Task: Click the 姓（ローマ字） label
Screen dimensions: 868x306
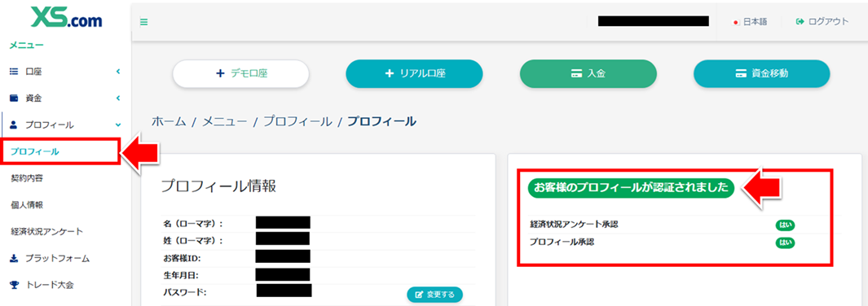Action: (x=193, y=241)
